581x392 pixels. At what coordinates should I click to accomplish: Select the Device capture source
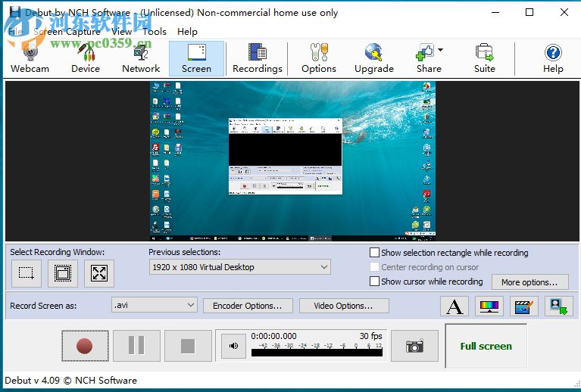(86, 58)
